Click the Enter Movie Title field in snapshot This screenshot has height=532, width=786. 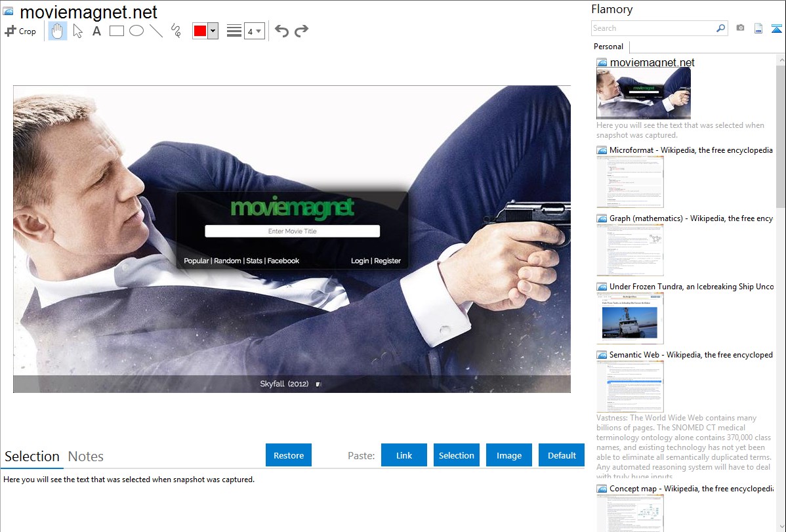pos(292,231)
